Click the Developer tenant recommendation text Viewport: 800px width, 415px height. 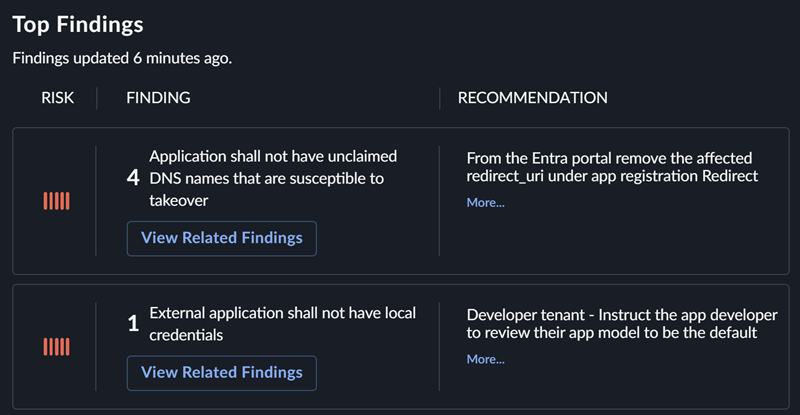click(609, 323)
